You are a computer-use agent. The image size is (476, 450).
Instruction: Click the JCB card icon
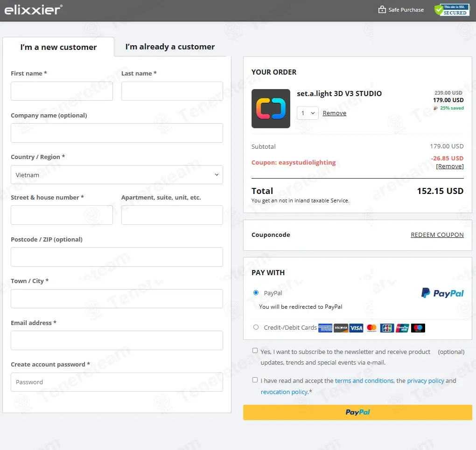[x=387, y=328]
